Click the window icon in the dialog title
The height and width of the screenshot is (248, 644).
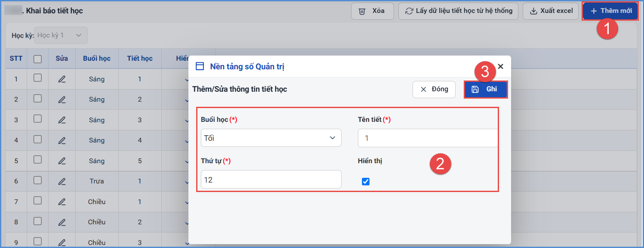click(x=200, y=66)
